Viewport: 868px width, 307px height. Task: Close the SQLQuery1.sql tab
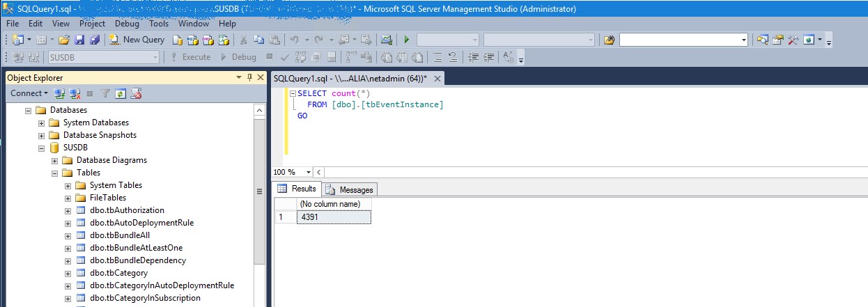pos(439,79)
